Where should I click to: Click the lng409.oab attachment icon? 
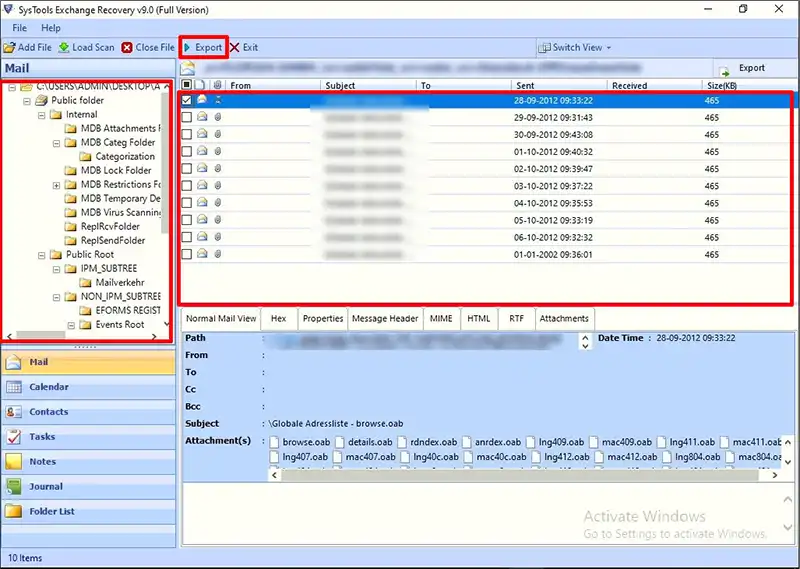pyautogui.click(x=531, y=442)
